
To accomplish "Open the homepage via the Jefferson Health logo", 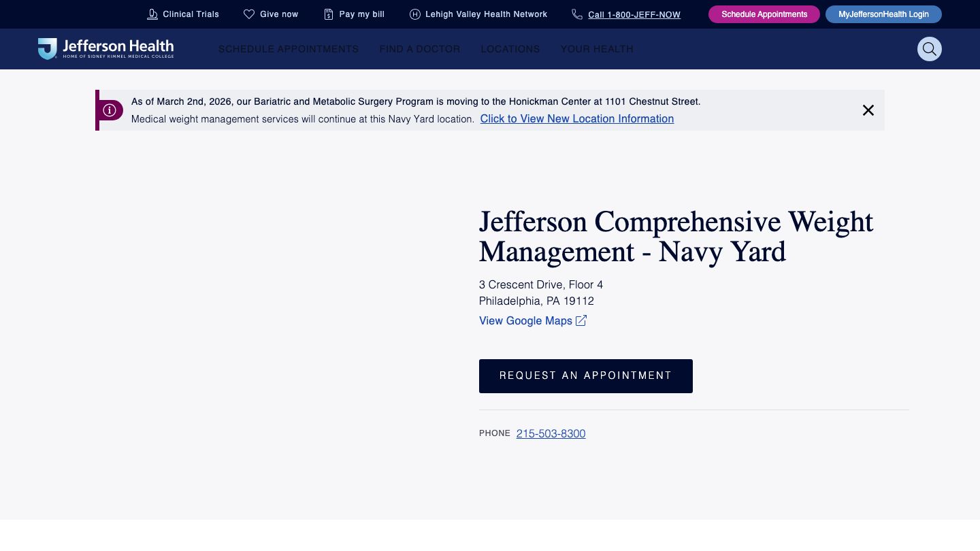I will click(x=105, y=48).
